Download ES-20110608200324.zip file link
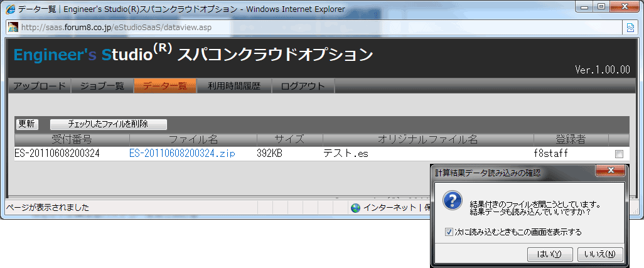 [182, 154]
